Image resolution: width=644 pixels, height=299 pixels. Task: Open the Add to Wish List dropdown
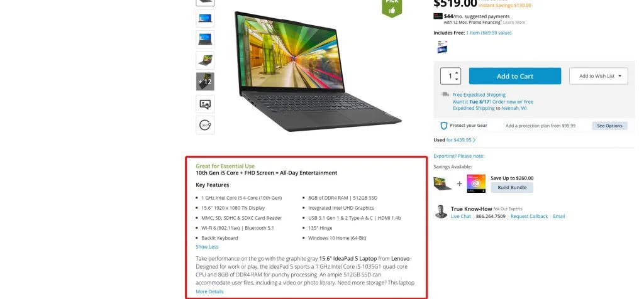(x=599, y=76)
